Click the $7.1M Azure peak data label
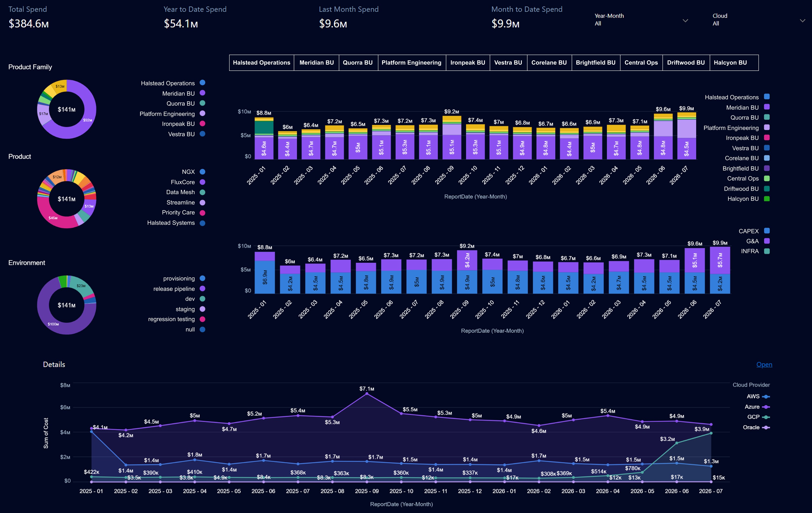812x513 pixels. click(367, 389)
